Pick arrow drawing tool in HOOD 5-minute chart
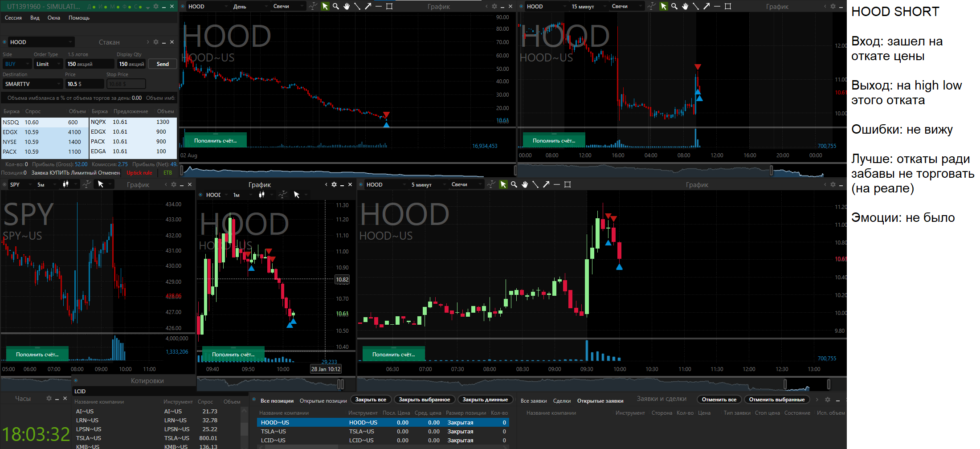Screen dimensions: 980x449 [x=546, y=184]
